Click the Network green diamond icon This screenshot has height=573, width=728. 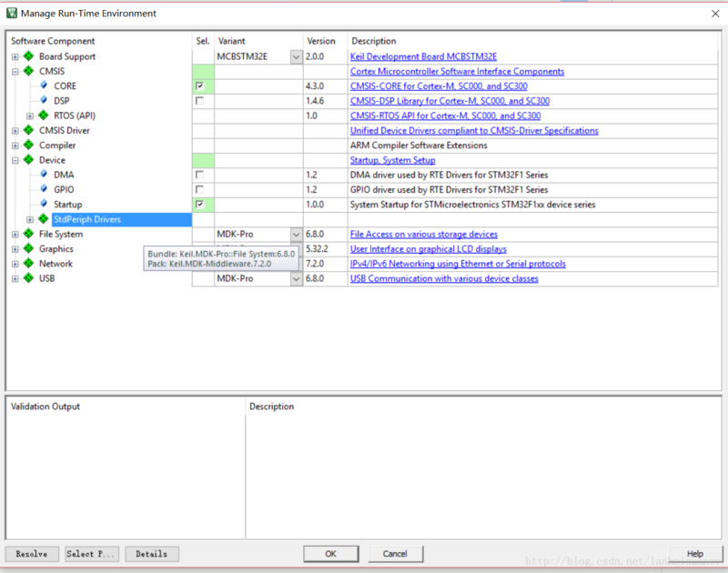coord(29,263)
